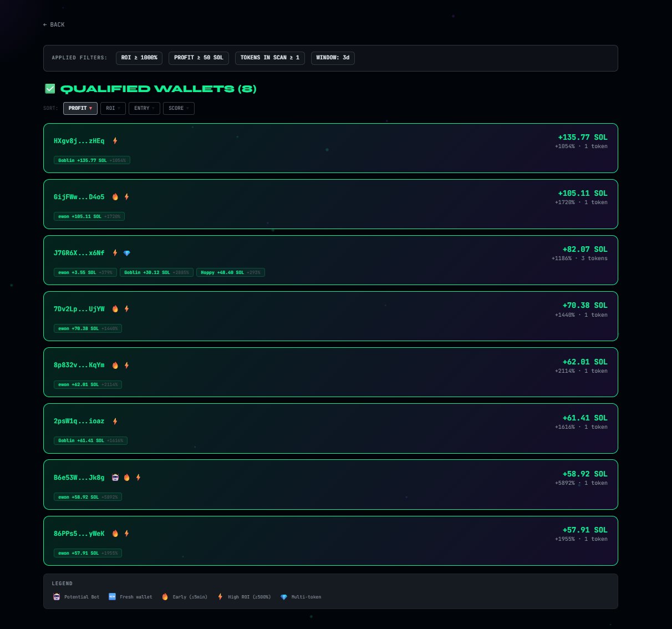Viewport: 672px width, 629px height.
Task: Open wallet address B6e53W...Jk8g
Action: click(x=79, y=478)
